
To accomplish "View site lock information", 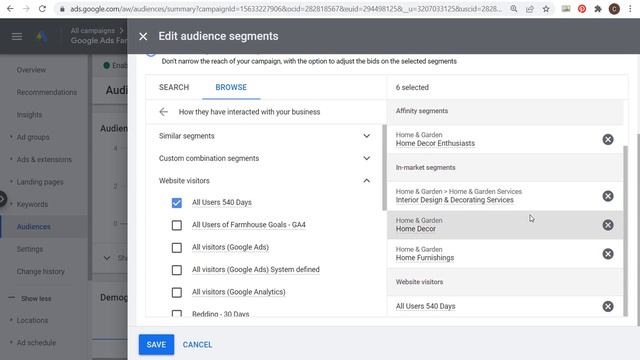I will (x=62, y=9).
